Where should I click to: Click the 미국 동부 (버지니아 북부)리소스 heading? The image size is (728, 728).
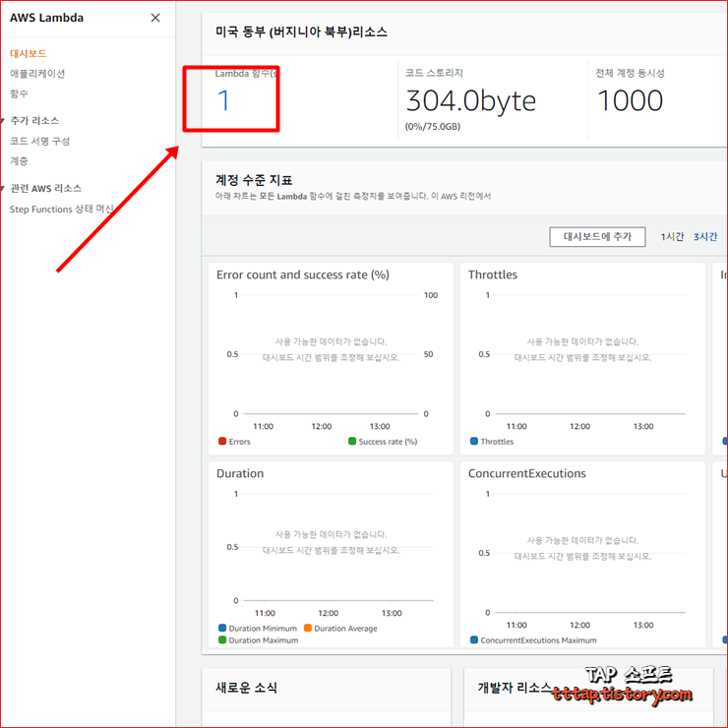(x=301, y=32)
